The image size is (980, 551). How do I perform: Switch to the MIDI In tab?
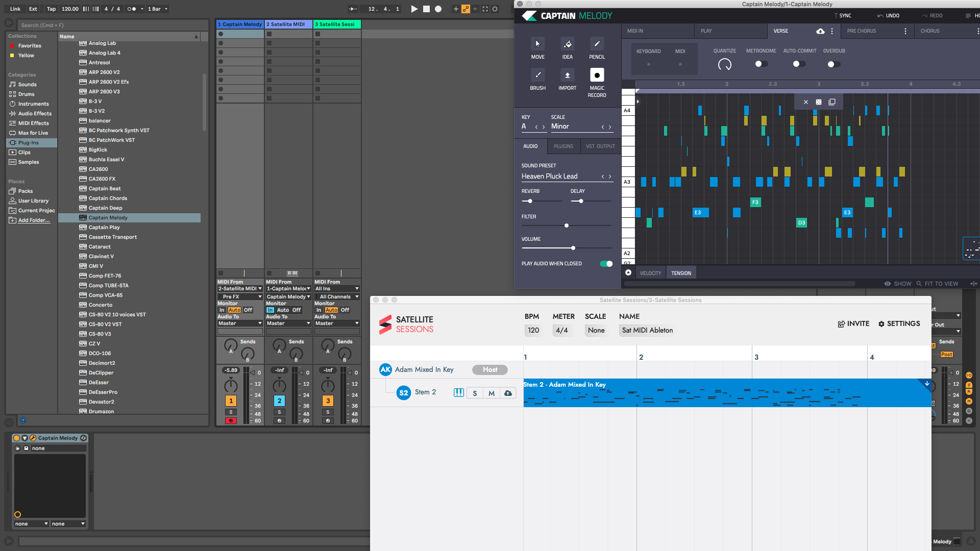pos(657,31)
